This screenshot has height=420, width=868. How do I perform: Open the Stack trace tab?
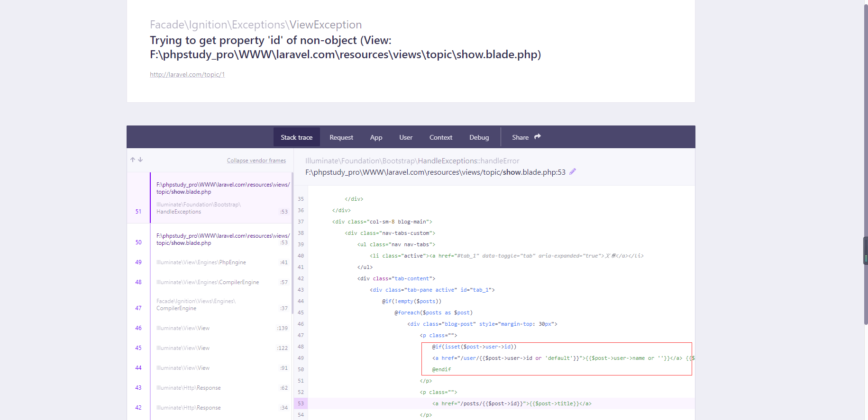297,137
